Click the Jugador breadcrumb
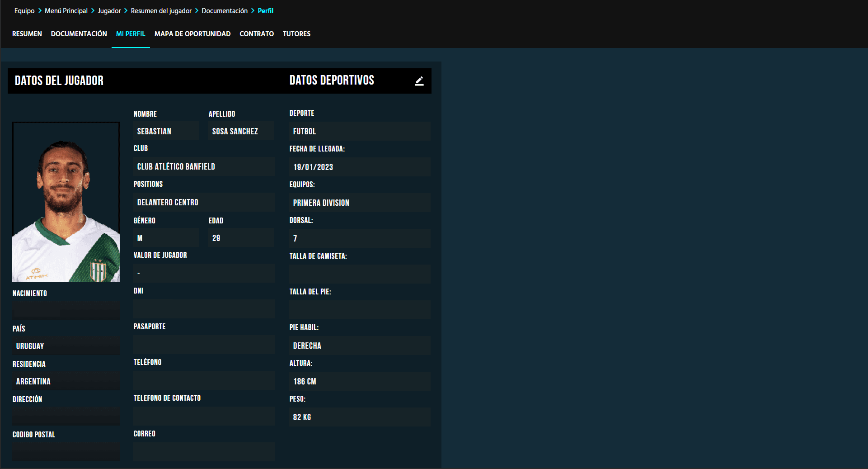The image size is (868, 469). (x=109, y=11)
